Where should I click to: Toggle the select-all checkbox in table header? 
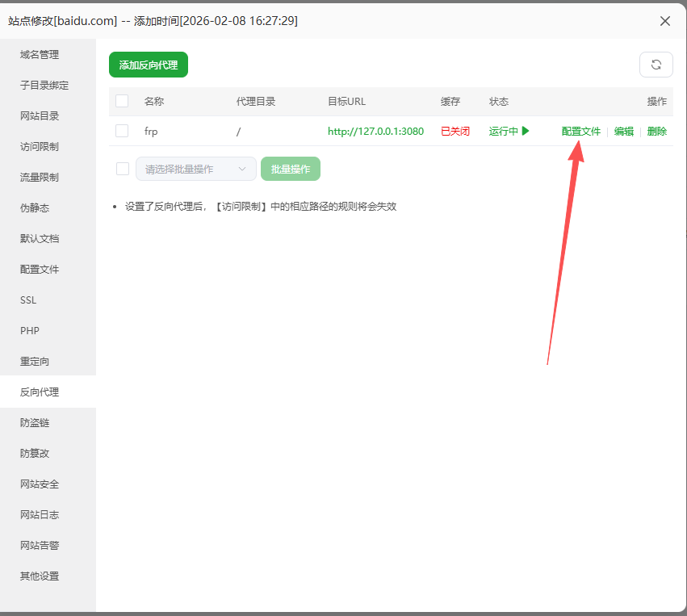coord(122,101)
